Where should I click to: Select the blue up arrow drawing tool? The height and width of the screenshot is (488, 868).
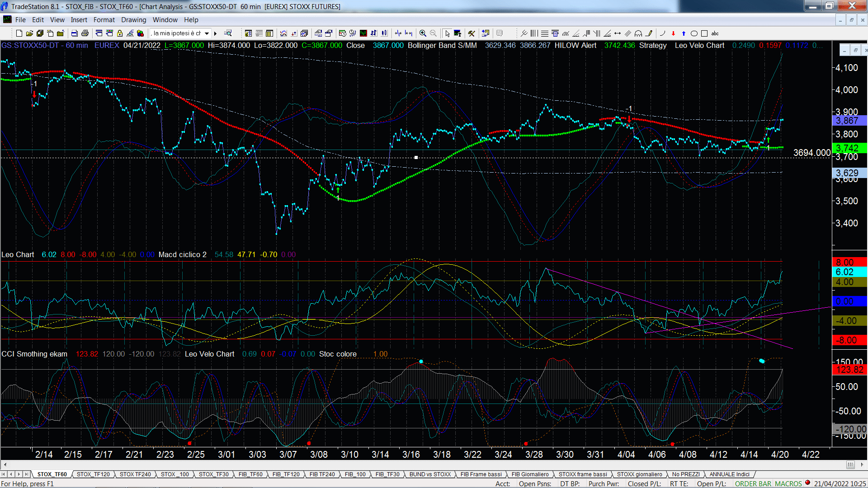pos(684,33)
